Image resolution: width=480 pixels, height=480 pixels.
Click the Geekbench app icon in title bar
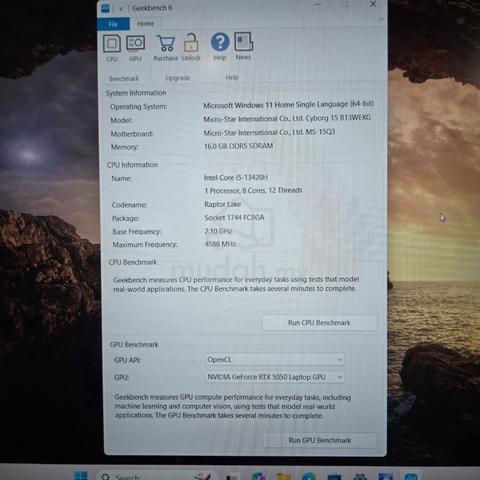(105, 8)
